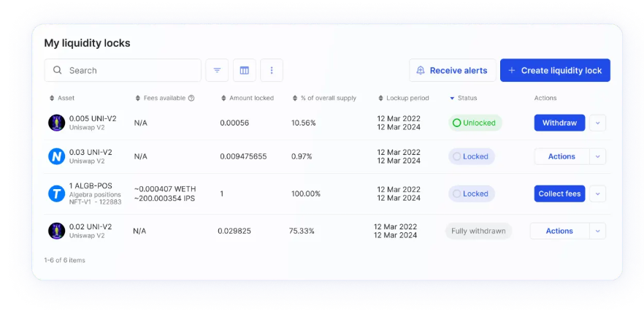This screenshot has height=314, width=644.
Task: Click Actions button for 0.03 UNI-V2 row
Action: (562, 156)
